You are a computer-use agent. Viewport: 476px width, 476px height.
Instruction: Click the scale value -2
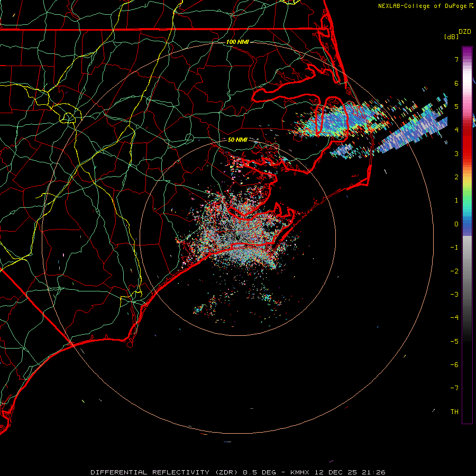click(x=454, y=271)
